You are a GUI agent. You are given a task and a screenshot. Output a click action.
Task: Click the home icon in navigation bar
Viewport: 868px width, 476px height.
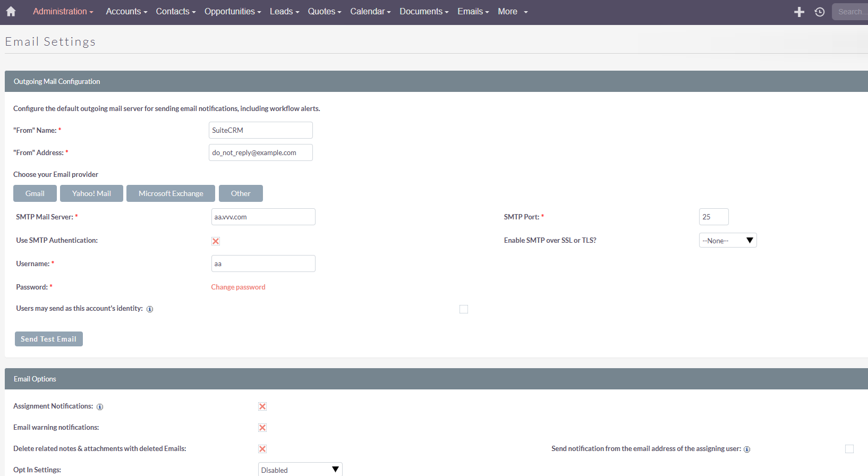[x=11, y=12]
